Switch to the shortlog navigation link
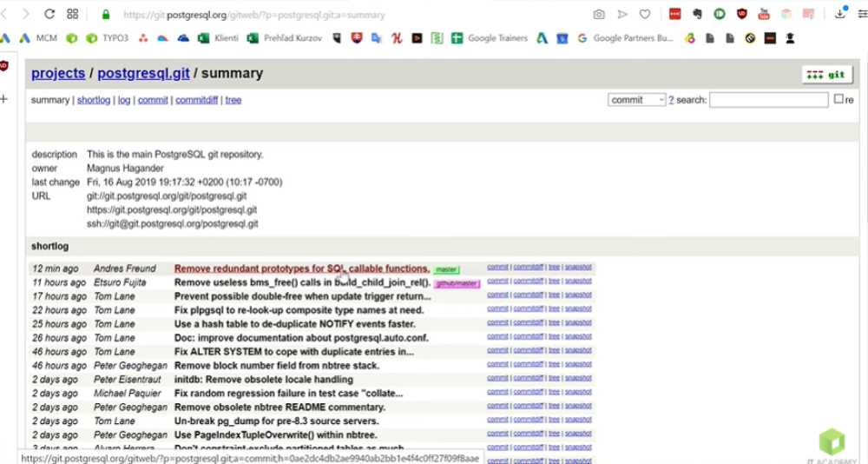Screen dimensions: 868x464 (94, 100)
